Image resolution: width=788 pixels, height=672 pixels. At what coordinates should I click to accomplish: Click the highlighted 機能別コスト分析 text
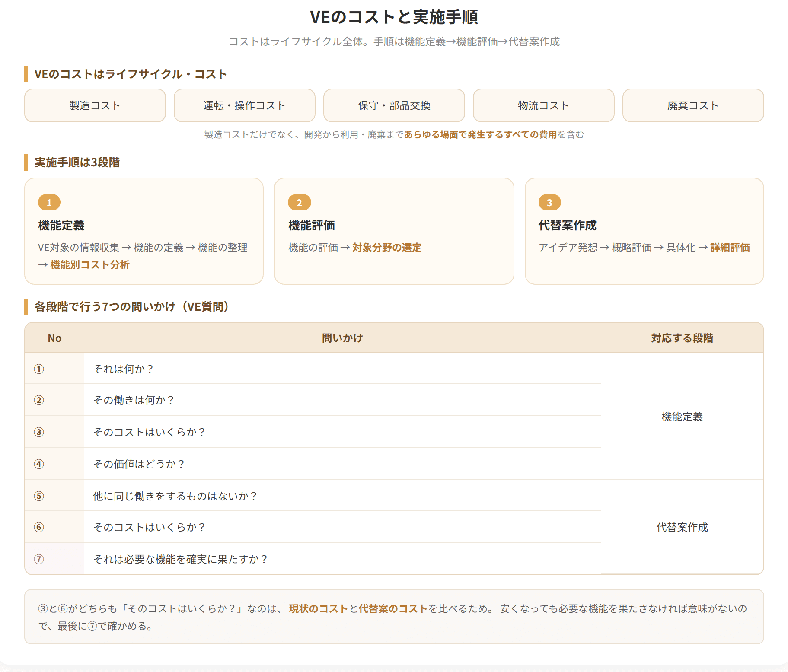(90, 264)
